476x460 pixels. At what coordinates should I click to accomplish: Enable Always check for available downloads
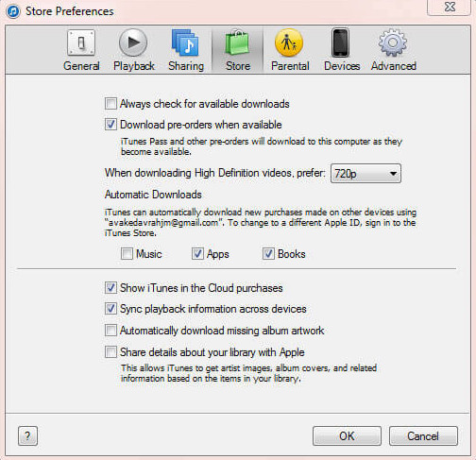[110, 103]
